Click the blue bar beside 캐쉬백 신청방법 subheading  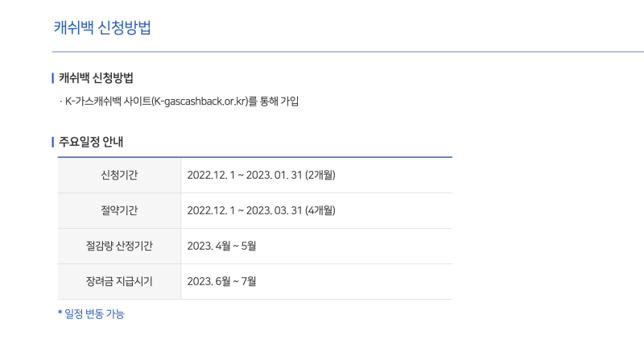(52, 78)
